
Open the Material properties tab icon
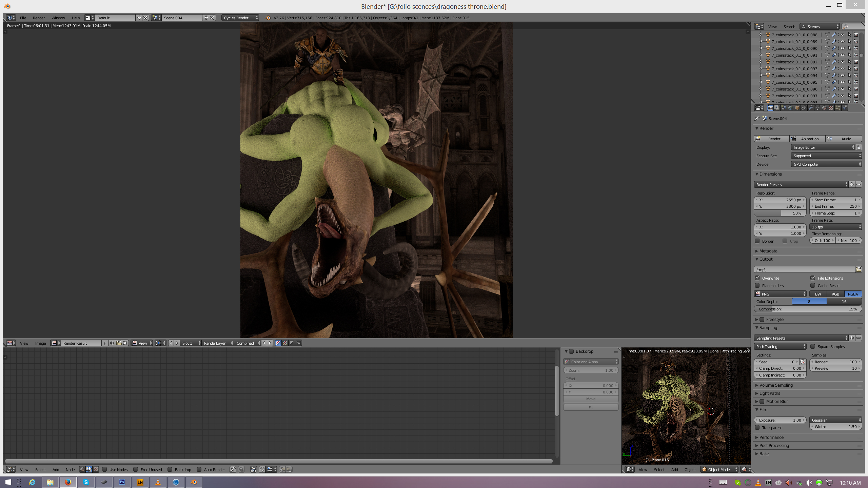(x=824, y=108)
